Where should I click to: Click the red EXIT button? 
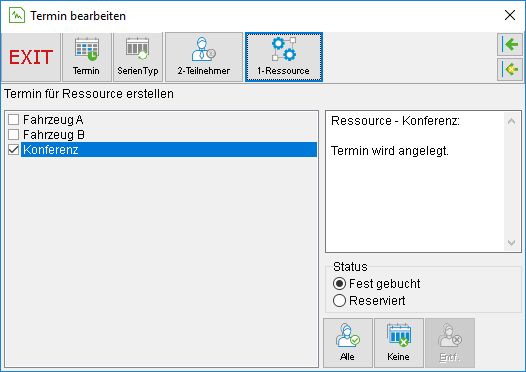click(31, 57)
